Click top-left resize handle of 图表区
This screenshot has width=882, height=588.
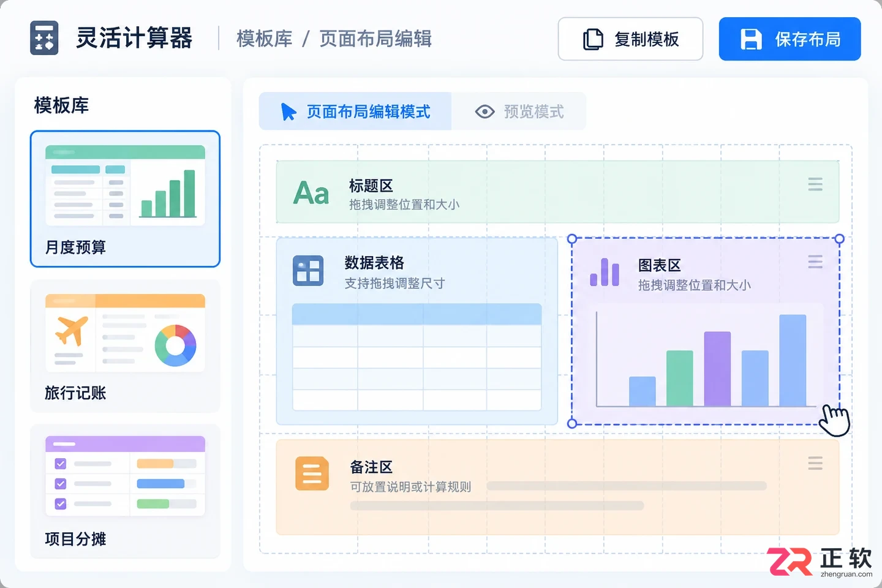tap(572, 239)
